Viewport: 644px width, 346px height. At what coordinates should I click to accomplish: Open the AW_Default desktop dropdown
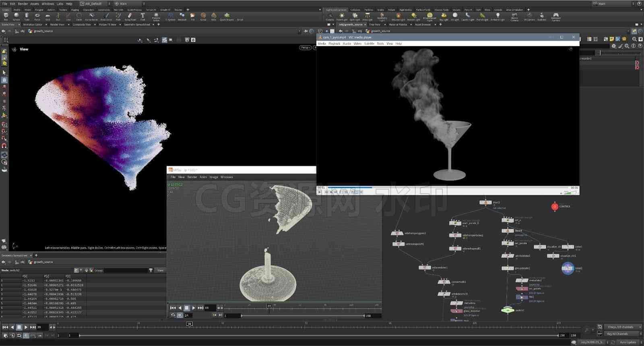click(x=95, y=4)
